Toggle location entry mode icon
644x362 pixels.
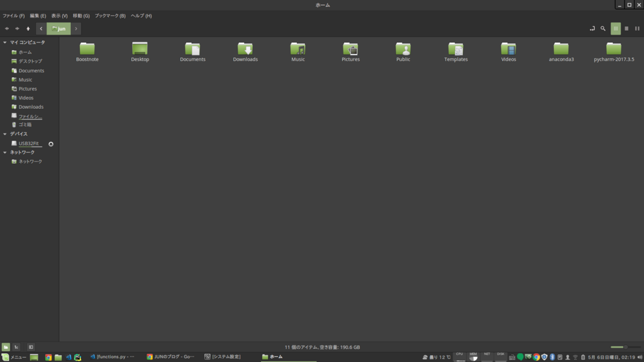coord(592,29)
